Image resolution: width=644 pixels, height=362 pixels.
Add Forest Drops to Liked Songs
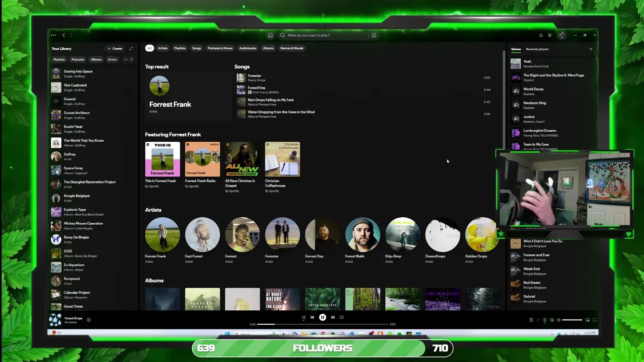click(x=89, y=320)
